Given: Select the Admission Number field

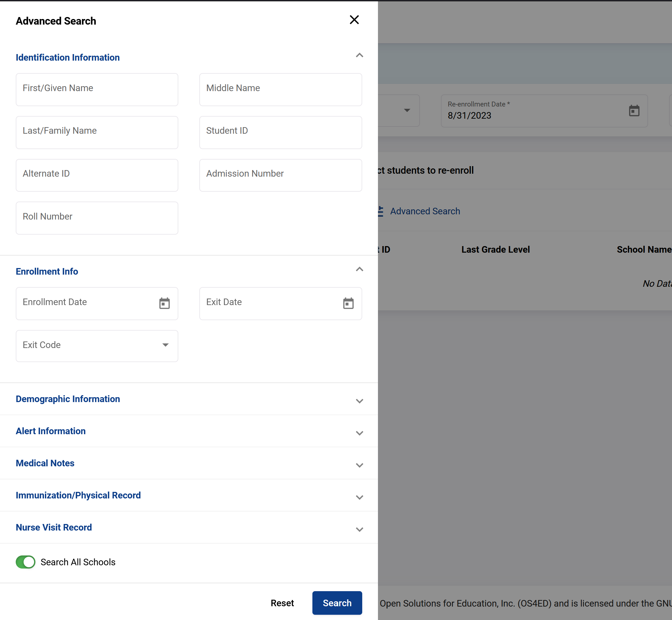Looking at the screenshot, I should click(280, 175).
